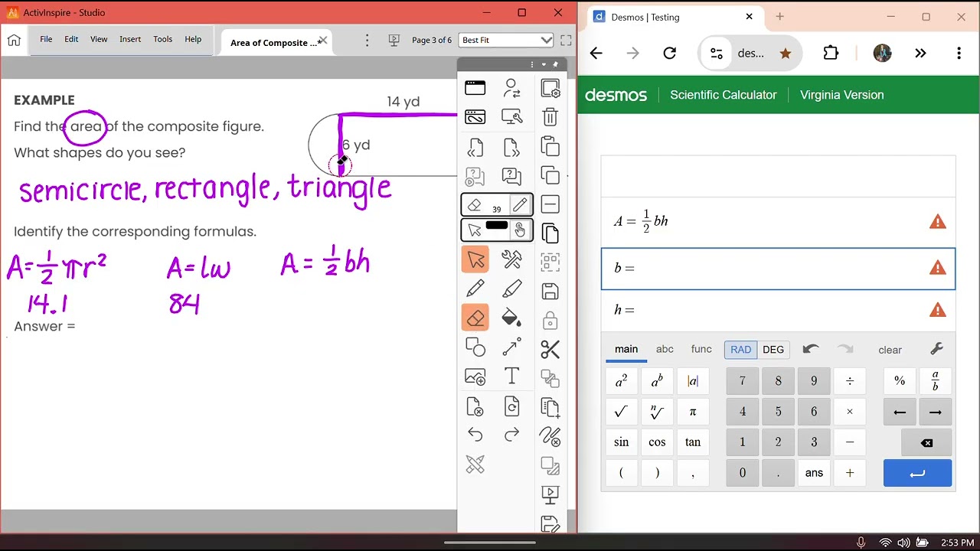Click the 'b =' expression field
Image resolution: width=980 pixels, height=551 pixels.
point(778,269)
